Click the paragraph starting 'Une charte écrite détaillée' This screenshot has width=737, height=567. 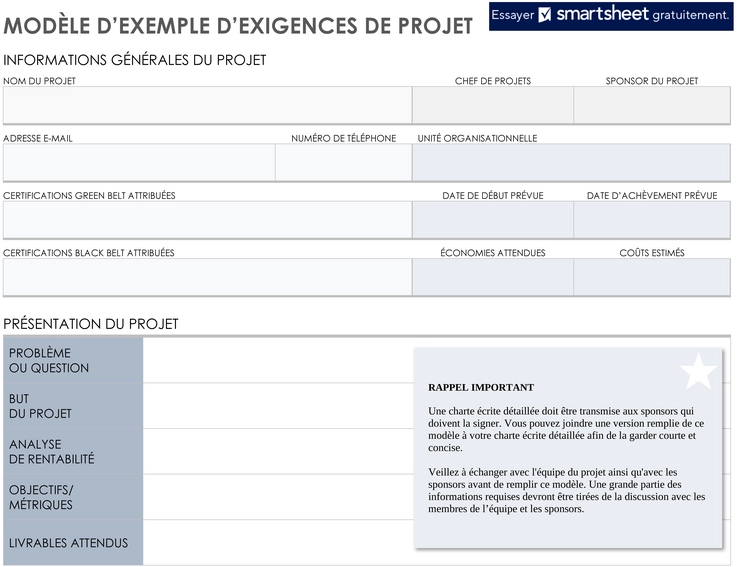tap(566, 429)
